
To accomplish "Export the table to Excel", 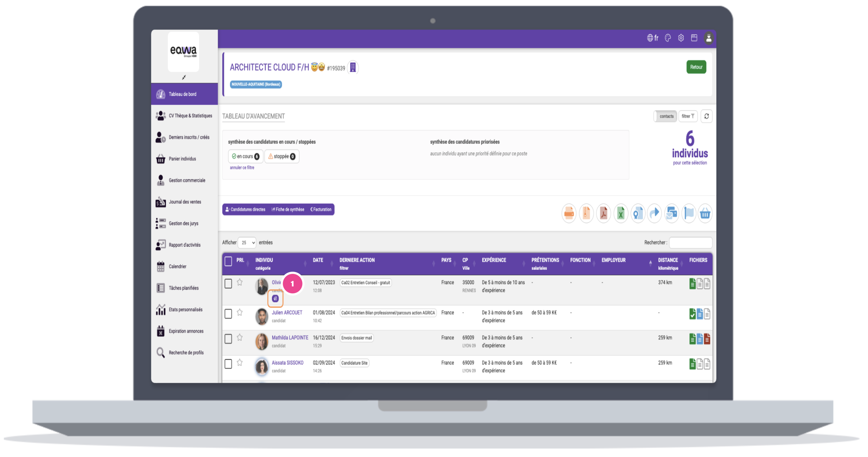I will [x=621, y=213].
